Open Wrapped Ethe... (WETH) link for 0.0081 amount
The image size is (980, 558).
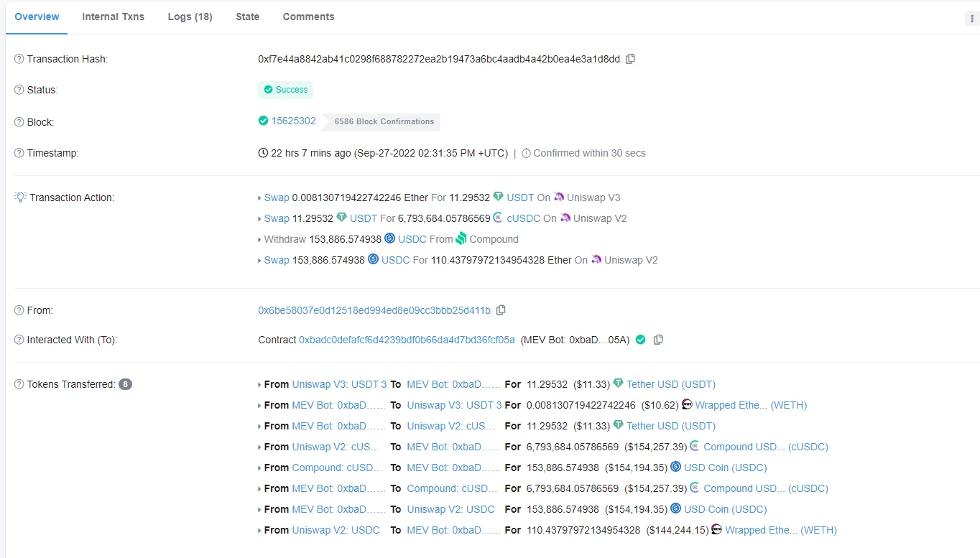751,405
